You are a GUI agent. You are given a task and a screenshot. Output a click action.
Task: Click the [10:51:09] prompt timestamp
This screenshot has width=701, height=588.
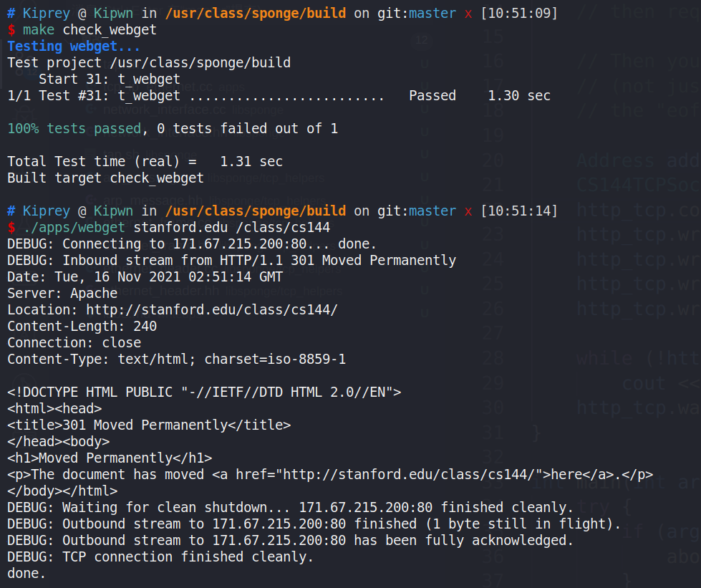point(518,14)
